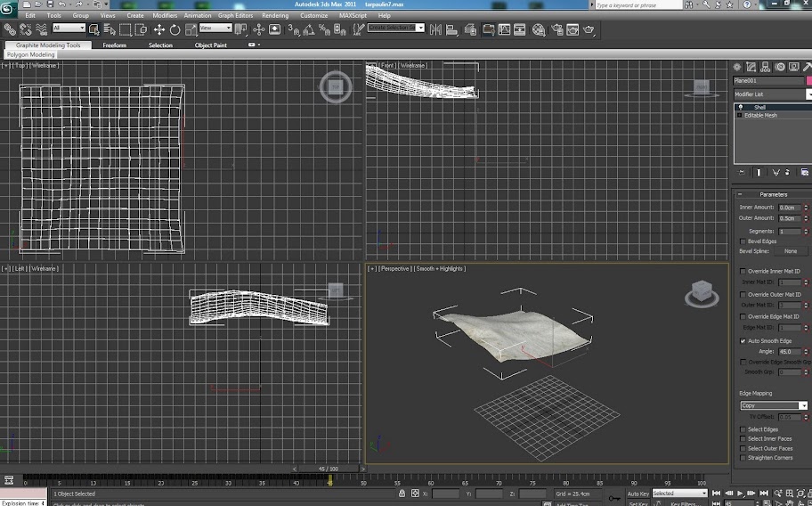Screen dimensions: 812x506
Task: Click the Render teapot icon
Action: click(588, 29)
